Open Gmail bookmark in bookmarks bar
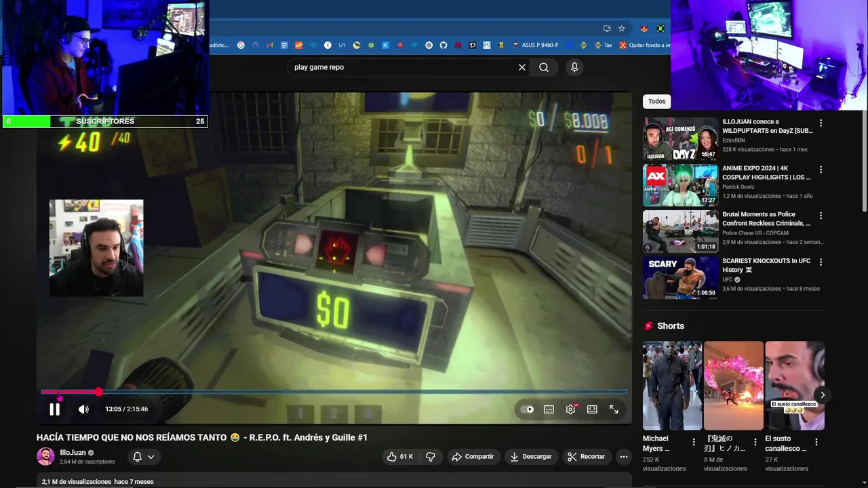Image resolution: width=868 pixels, height=488 pixels. pos(270,45)
